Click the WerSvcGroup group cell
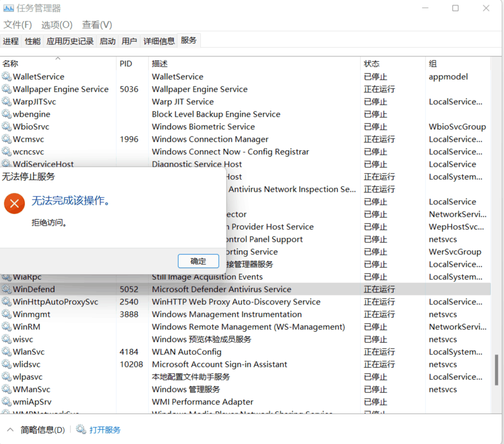 455,252
